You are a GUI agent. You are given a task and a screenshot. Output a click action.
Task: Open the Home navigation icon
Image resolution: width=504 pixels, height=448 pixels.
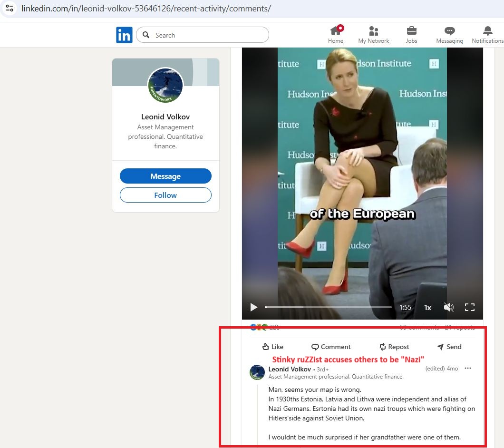pyautogui.click(x=336, y=31)
